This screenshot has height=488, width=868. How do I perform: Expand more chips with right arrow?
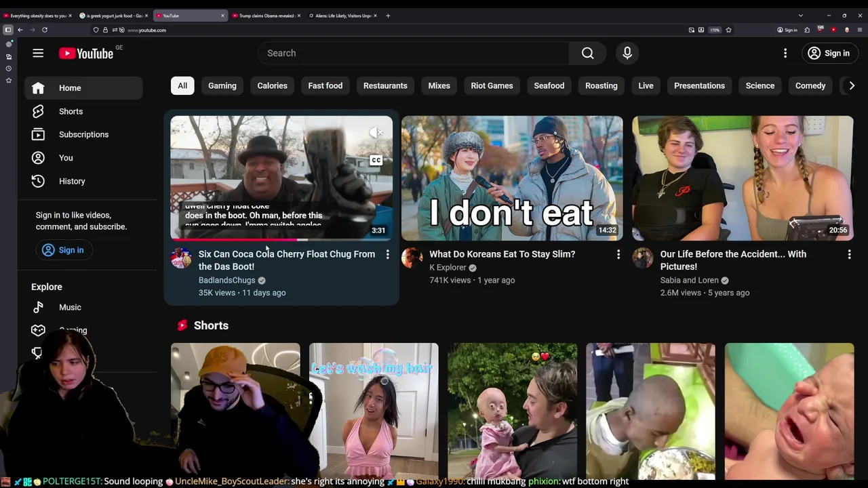852,85
